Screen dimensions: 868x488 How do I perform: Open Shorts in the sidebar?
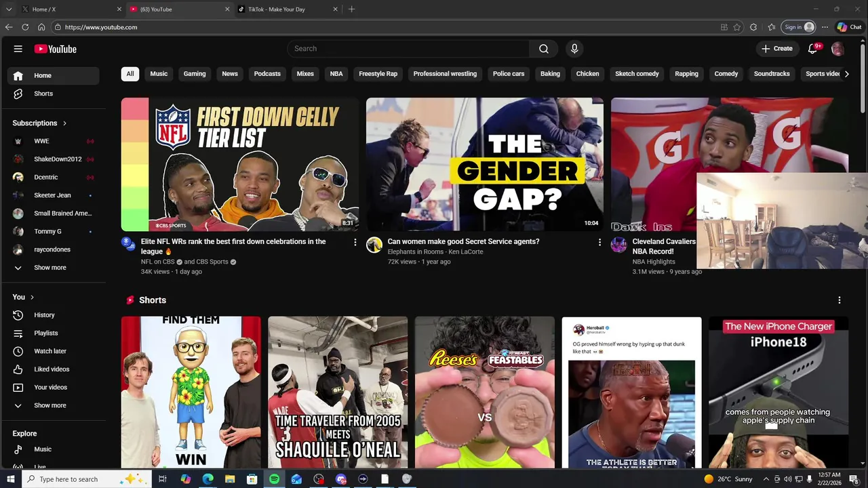point(53,94)
